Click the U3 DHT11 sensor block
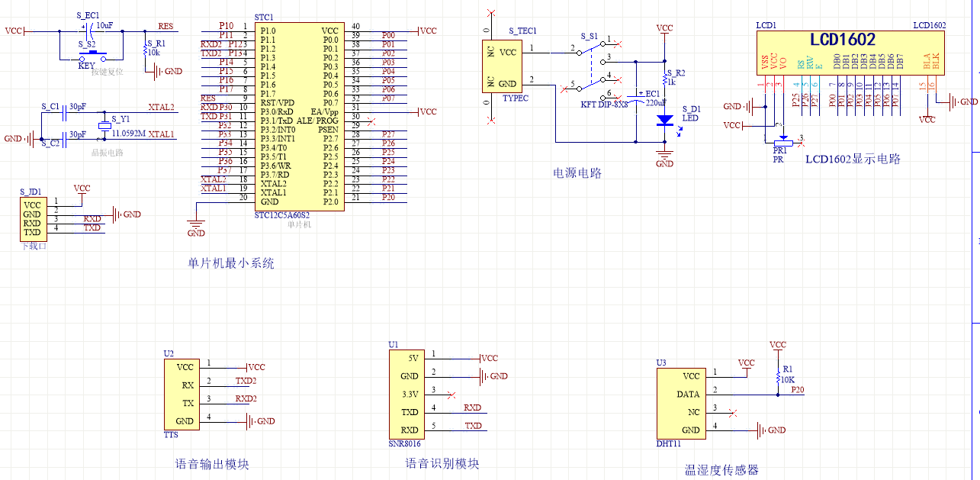The width and height of the screenshot is (980, 480). point(681,403)
